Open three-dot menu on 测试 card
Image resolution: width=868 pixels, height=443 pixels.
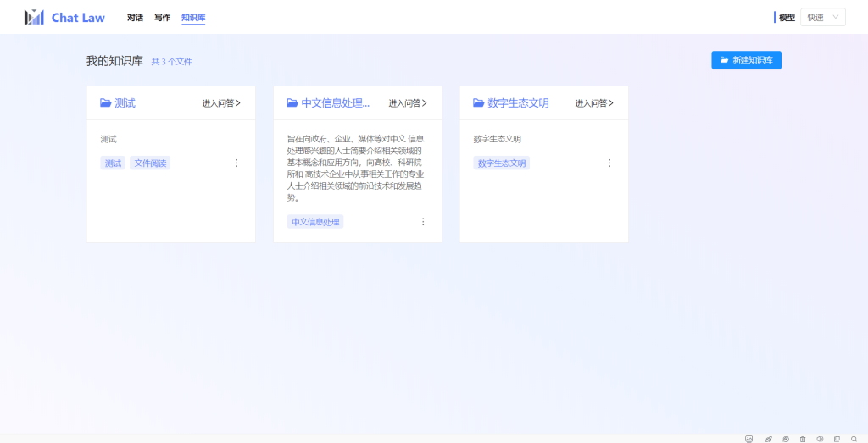(236, 163)
